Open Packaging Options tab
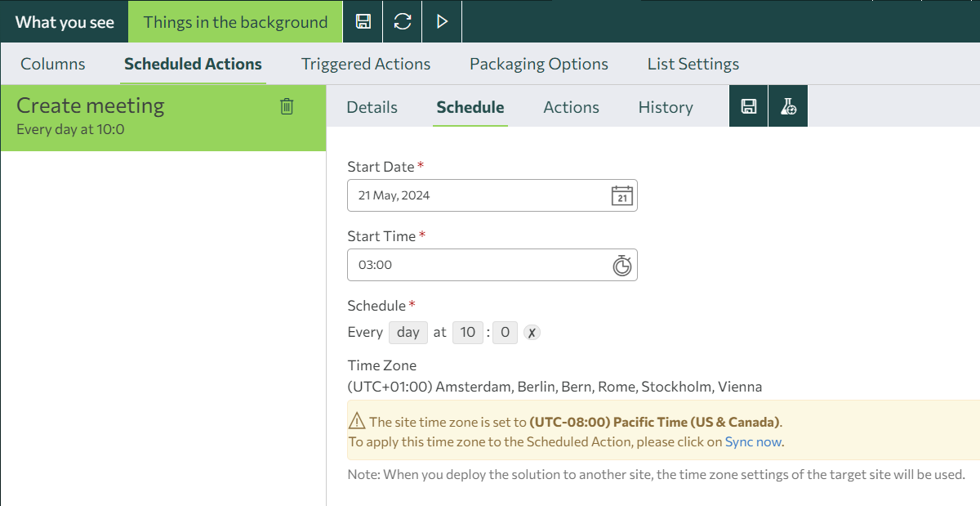980x506 pixels. point(539,64)
